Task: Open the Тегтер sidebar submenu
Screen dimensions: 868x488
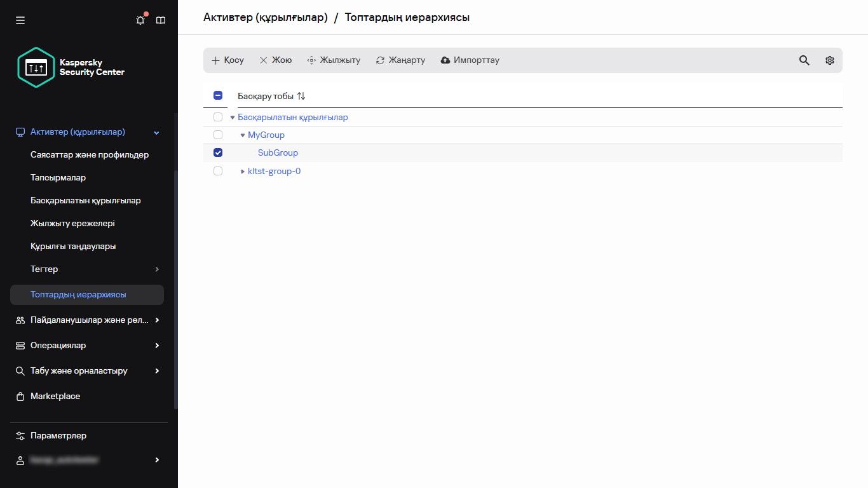Action: pos(44,269)
